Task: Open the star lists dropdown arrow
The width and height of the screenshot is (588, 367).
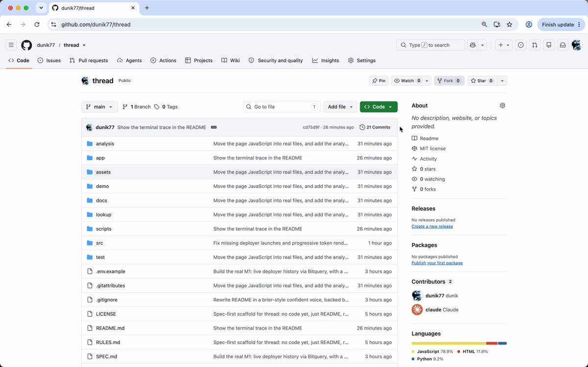Action: click(502, 81)
